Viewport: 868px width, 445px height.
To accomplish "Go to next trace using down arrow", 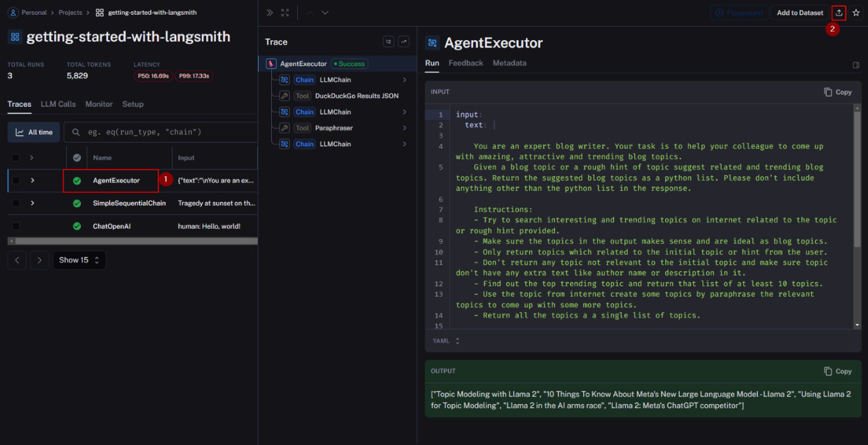I will click(x=325, y=12).
